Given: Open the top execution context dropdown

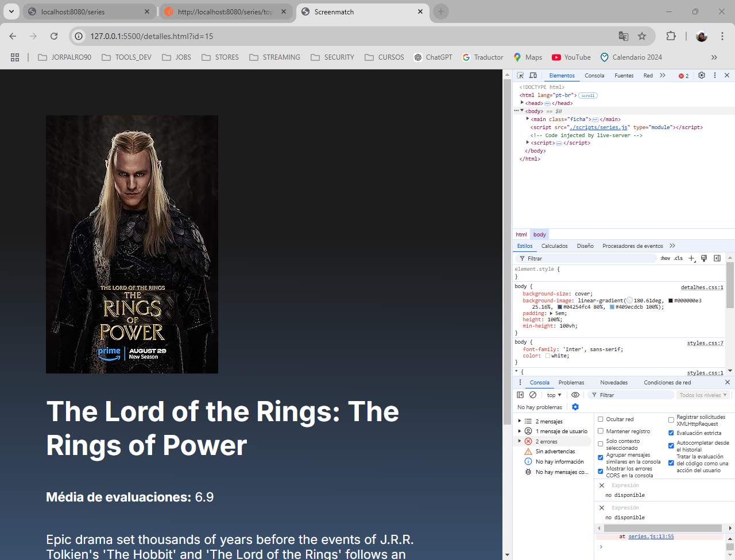Looking at the screenshot, I should click(554, 395).
